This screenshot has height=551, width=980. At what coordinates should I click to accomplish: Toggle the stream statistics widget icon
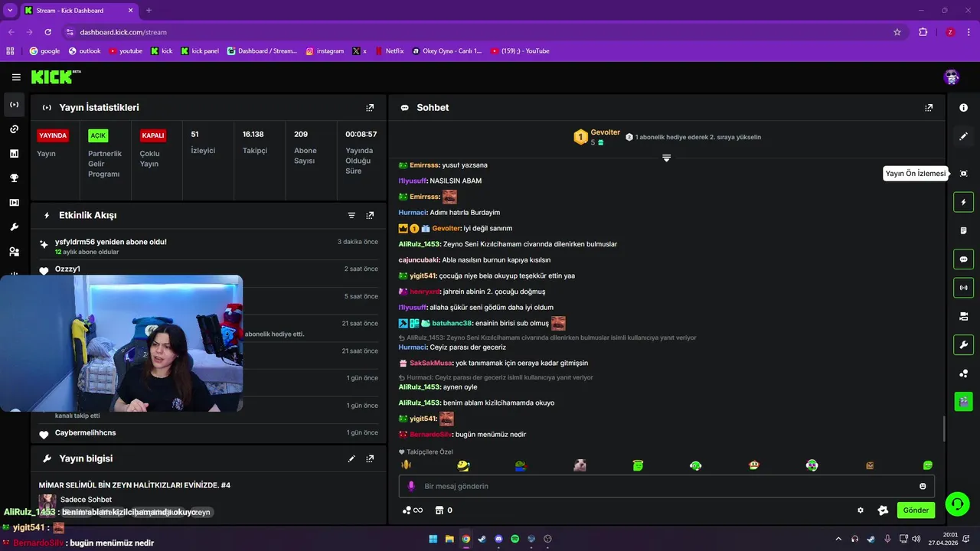pos(964,288)
